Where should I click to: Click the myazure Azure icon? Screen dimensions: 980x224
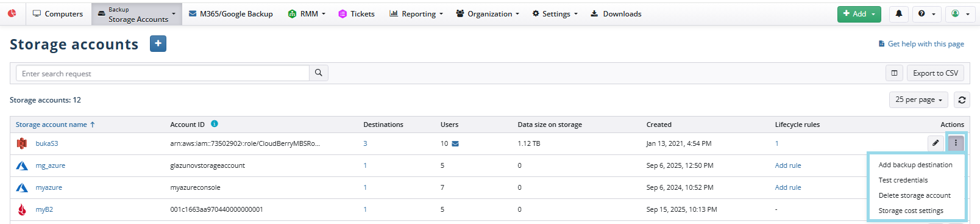tap(22, 187)
